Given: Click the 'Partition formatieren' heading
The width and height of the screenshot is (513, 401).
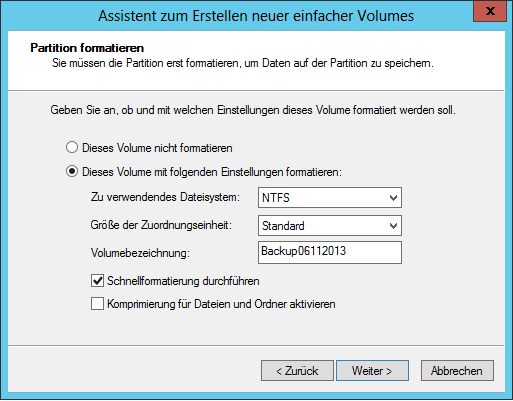Looking at the screenshot, I should click(87, 48).
